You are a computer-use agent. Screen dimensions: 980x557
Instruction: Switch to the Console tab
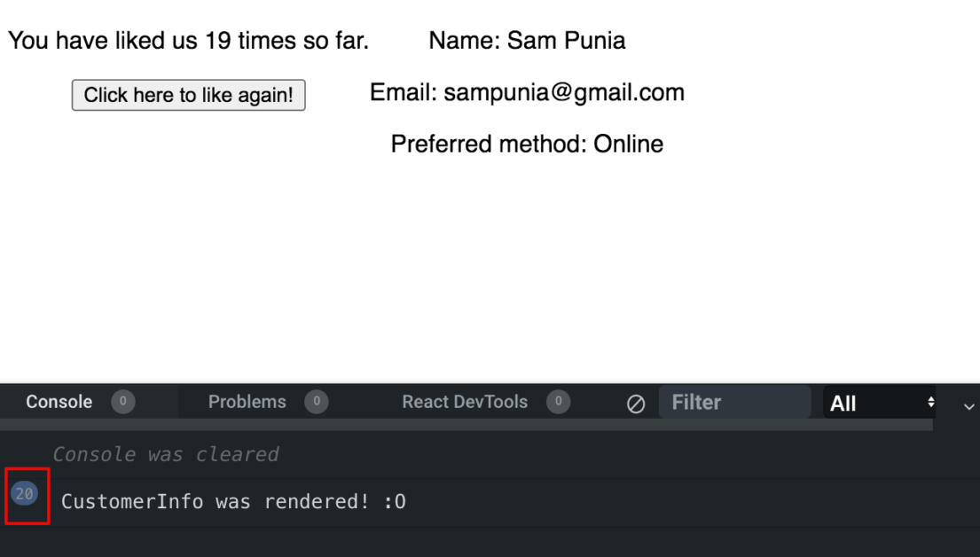click(59, 402)
